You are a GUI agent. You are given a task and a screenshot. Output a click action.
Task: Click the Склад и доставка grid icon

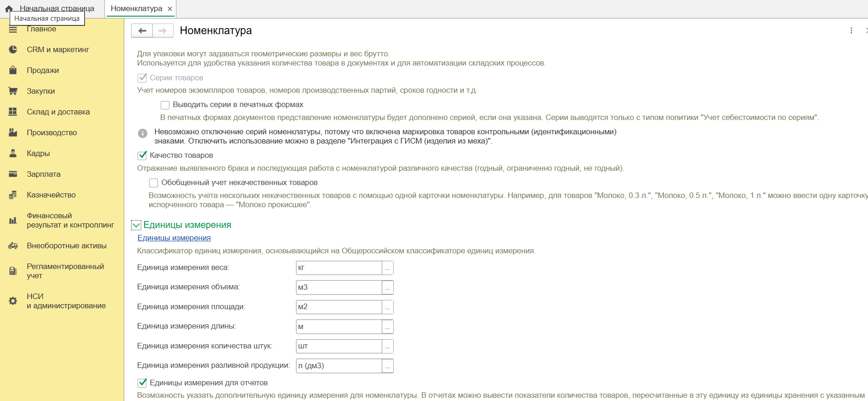pos(13,112)
